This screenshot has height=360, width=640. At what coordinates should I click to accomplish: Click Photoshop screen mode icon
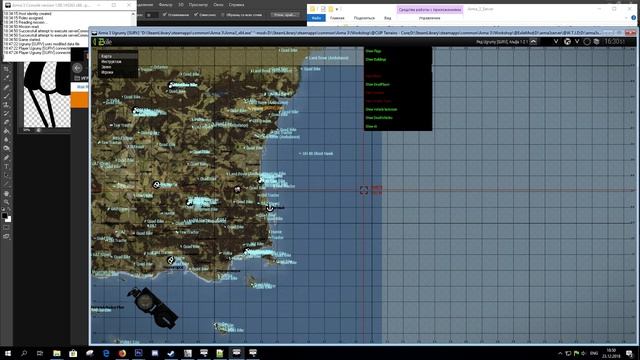6,236
